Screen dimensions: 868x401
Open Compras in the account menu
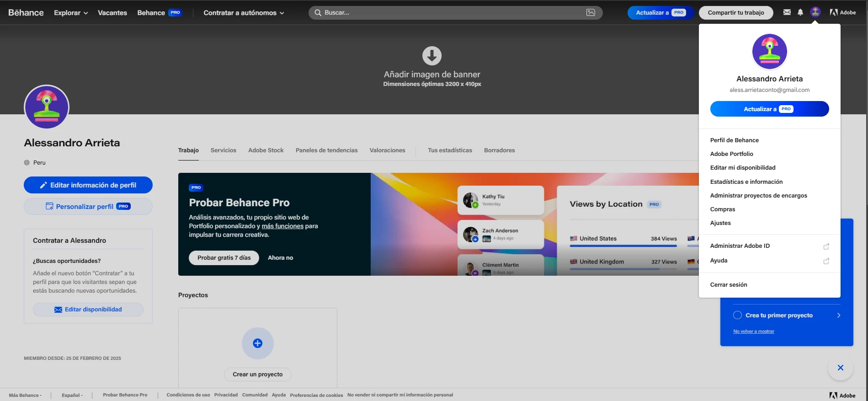coord(723,209)
